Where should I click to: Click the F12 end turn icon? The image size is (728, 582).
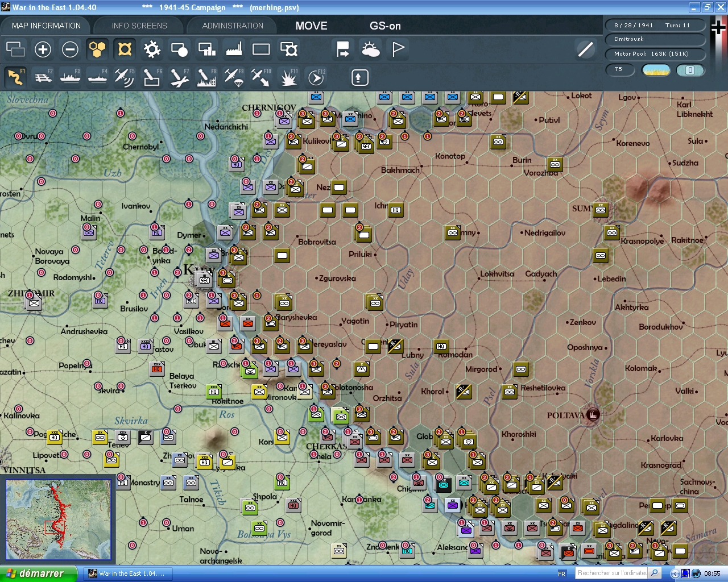(316, 77)
